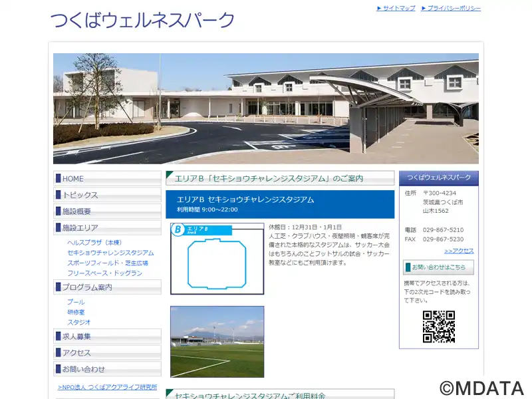
Task: Click the phone number 029-867-5210
Action: pyautogui.click(x=443, y=230)
